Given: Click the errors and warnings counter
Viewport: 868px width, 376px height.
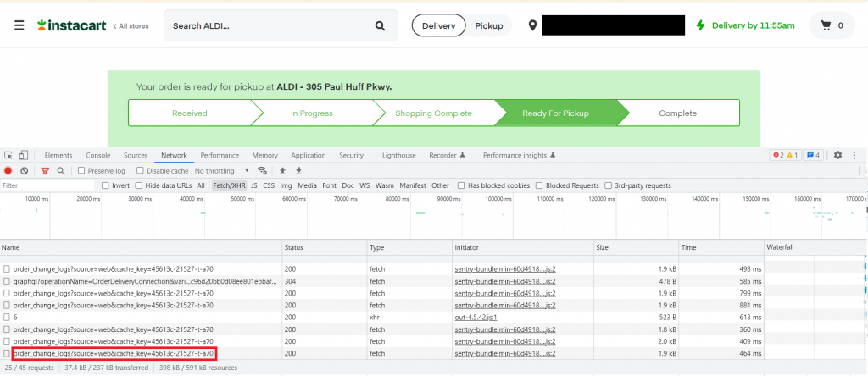Looking at the screenshot, I should pyautogui.click(x=786, y=155).
